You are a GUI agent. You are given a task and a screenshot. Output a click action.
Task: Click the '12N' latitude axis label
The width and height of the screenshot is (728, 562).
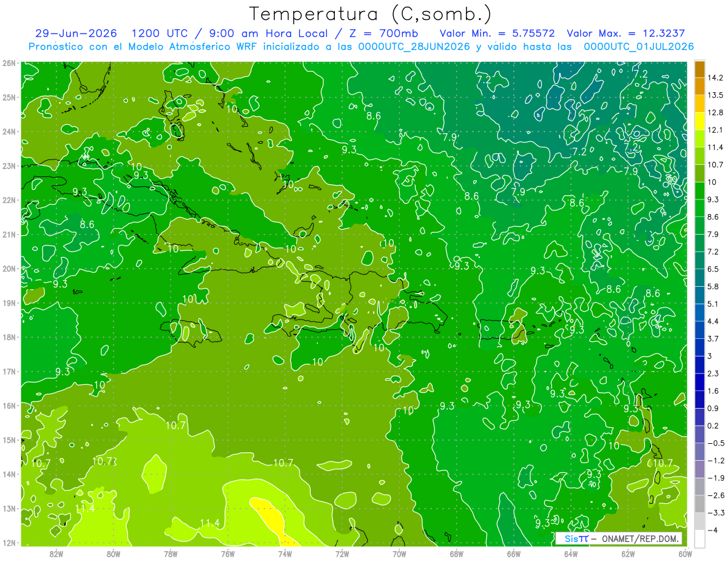pyautogui.click(x=9, y=543)
